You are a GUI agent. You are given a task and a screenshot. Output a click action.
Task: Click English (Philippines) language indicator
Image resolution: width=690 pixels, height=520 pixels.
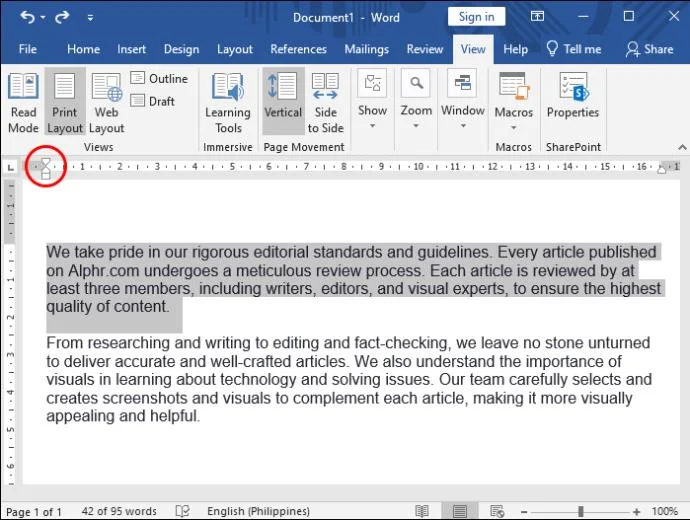tap(258, 511)
